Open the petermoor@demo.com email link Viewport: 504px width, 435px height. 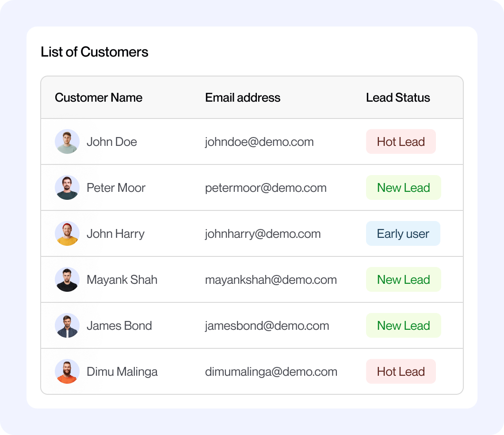[x=266, y=188]
